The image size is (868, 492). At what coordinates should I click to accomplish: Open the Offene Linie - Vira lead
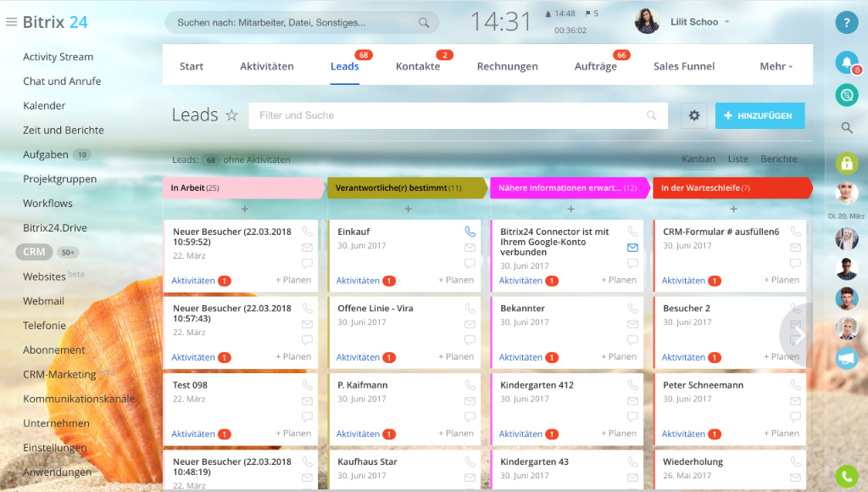(x=376, y=309)
